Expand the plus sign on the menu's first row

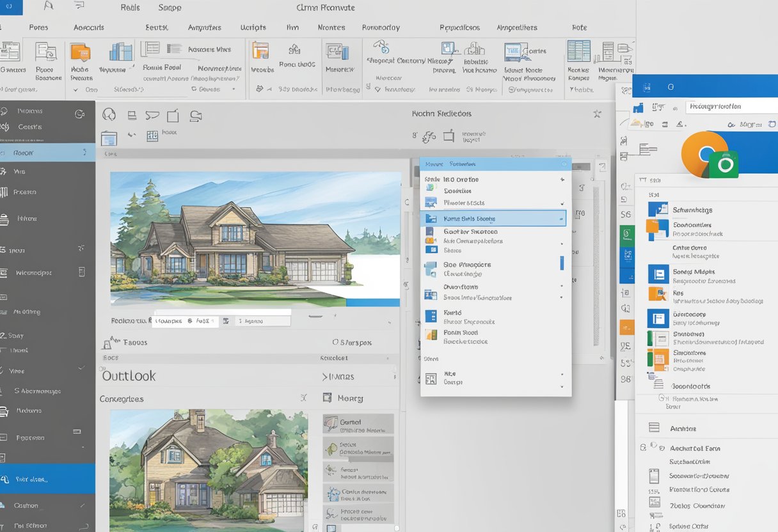pyautogui.click(x=562, y=180)
